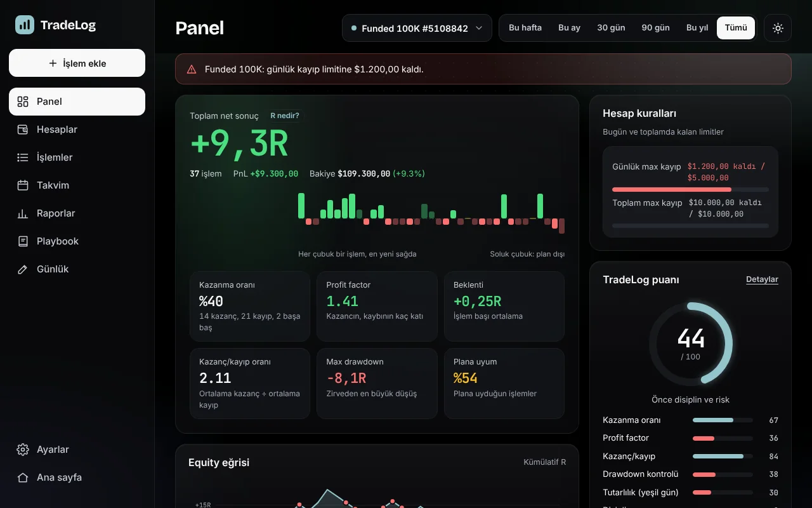Open the Ayarlar gear icon

click(23, 450)
